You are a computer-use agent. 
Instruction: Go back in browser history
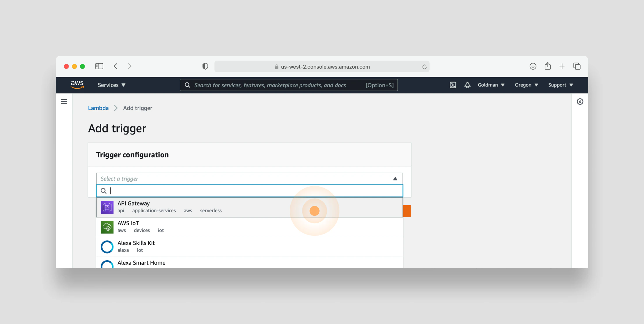(115, 66)
